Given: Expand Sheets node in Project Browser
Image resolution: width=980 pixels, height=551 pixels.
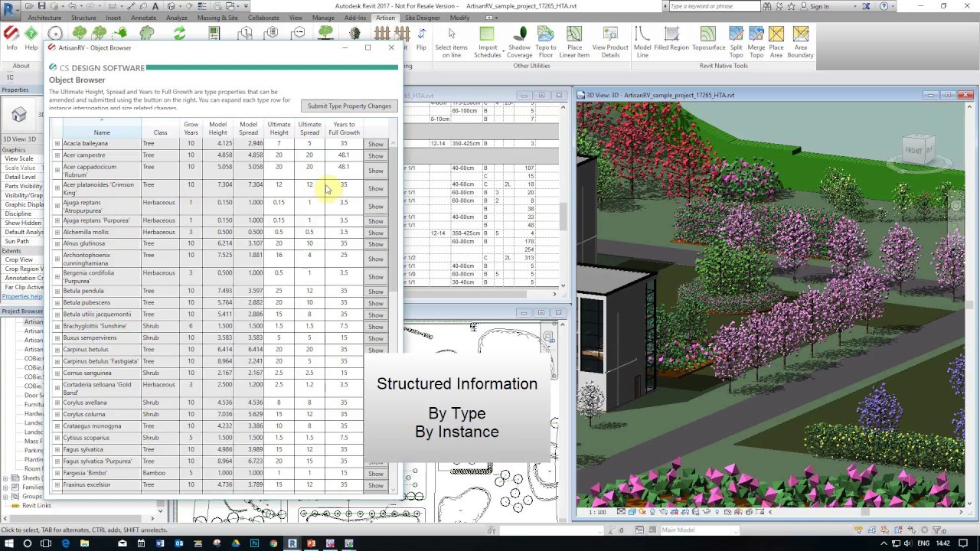Looking at the screenshot, I should (x=6, y=478).
